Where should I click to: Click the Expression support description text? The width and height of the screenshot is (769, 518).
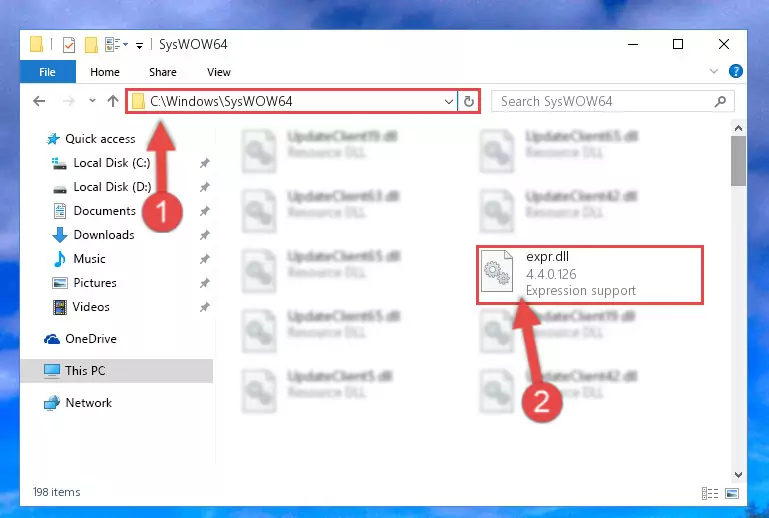581,291
